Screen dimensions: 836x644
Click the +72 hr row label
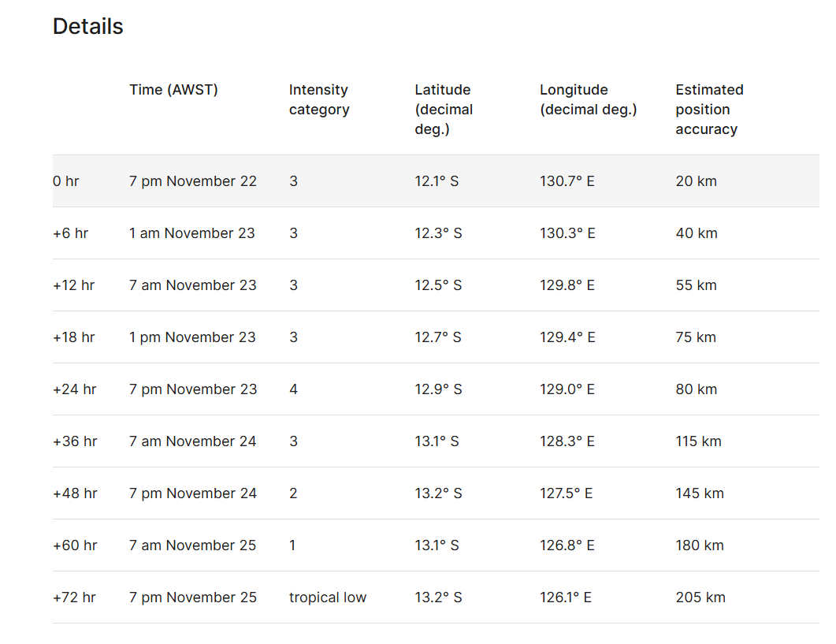(x=74, y=597)
